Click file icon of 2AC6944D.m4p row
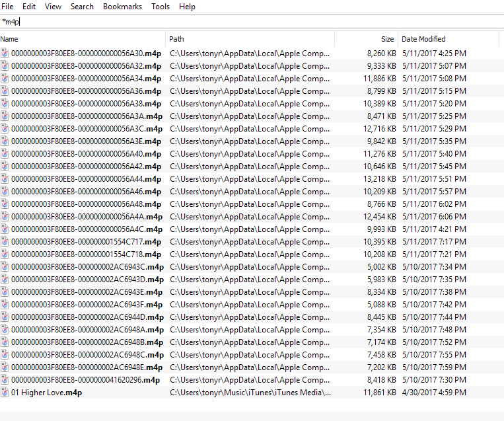Viewport: 504px width, 421px height. click(x=5, y=317)
